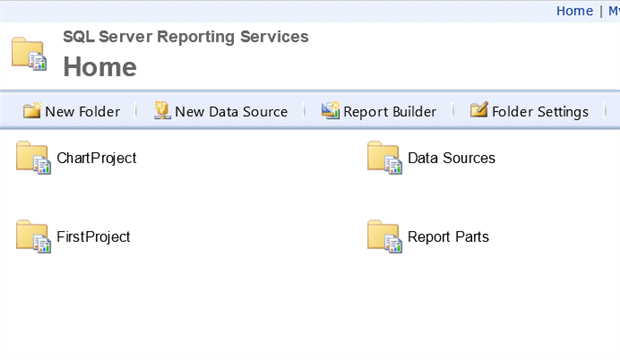This screenshot has width=620, height=360.
Task: Go to Home link in top bar
Action: [x=575, y=11]
